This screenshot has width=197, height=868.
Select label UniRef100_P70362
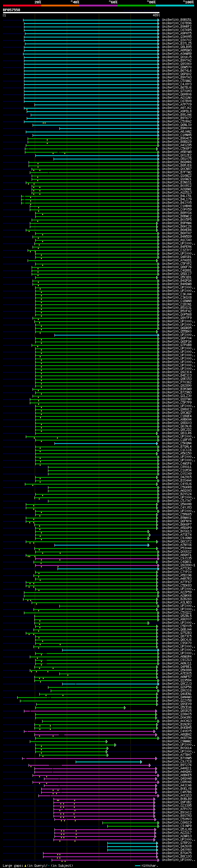pyautogui.click(x=177, y=382)
